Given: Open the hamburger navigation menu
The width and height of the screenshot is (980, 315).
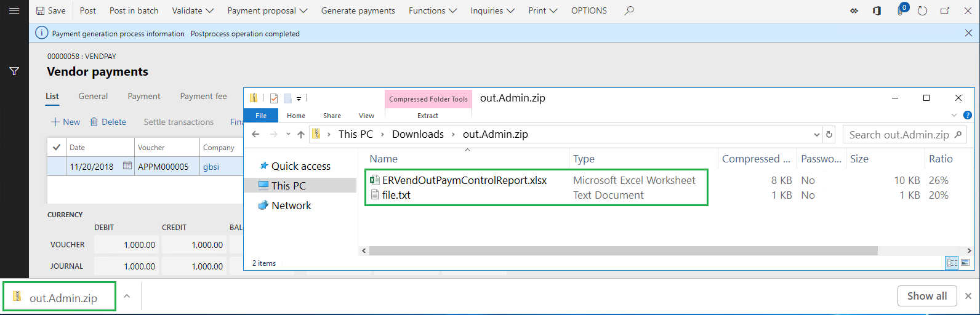Looking at the screenshot, I should 14,10.
